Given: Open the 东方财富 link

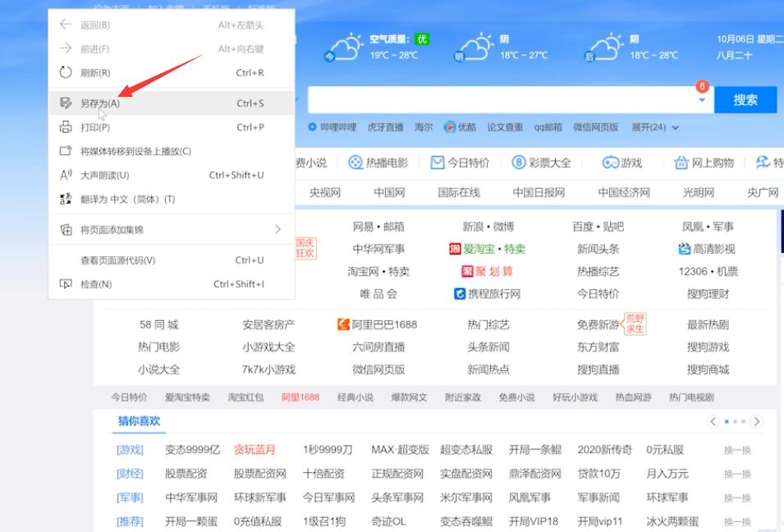Looking at the screenshot, I should point(598,347).
